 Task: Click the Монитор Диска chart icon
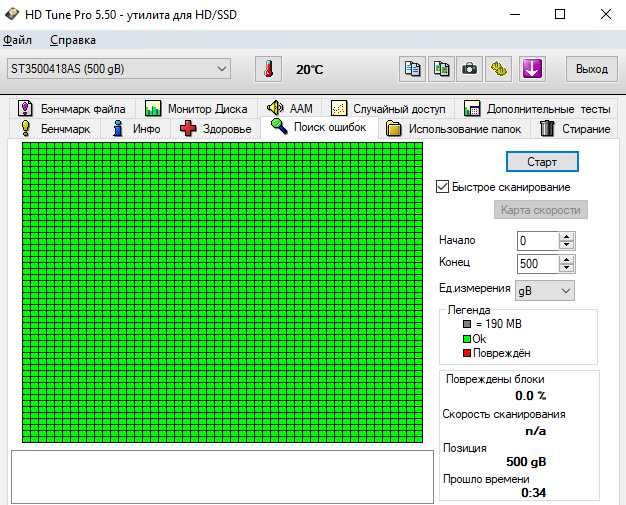coord(153,108)
